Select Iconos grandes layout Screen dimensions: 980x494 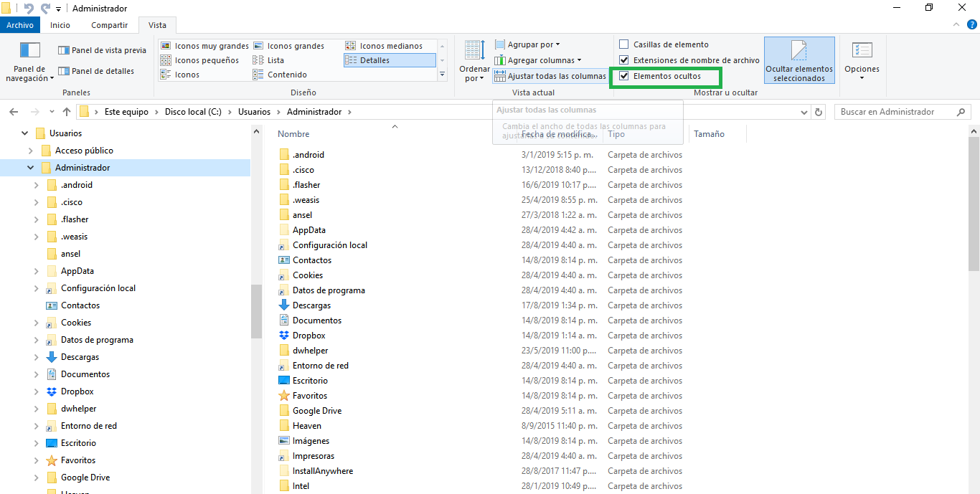(288, 46)
